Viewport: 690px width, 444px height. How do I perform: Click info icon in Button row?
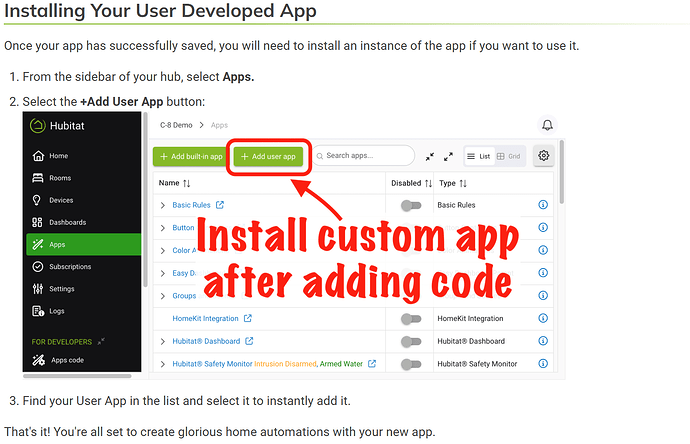[x=543, y=227]
